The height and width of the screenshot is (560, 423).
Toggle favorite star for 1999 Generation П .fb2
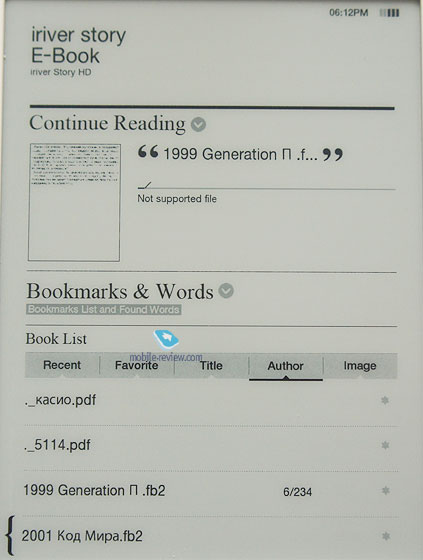[x=385, y=490]
